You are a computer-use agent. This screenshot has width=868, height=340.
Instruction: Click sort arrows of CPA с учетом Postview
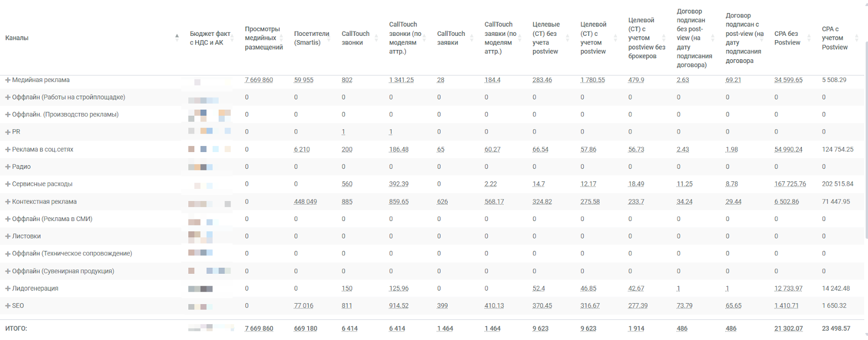tap(857, 37)
